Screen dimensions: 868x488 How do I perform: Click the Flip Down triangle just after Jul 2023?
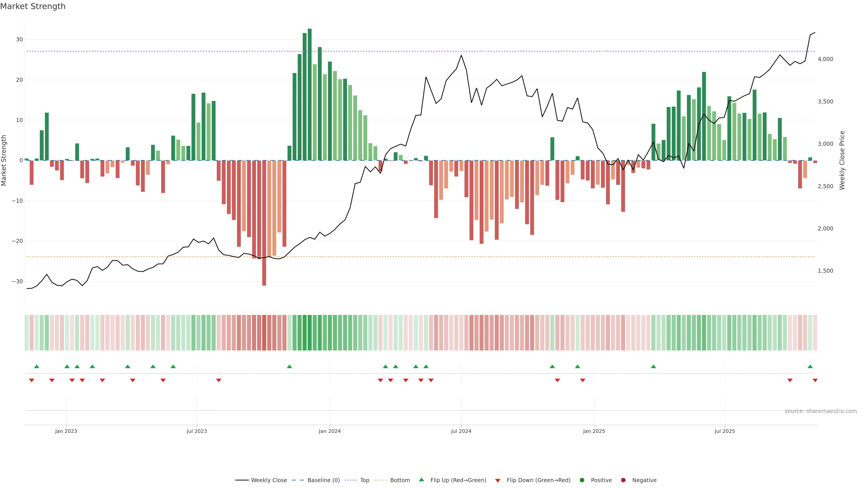point(219,380)
